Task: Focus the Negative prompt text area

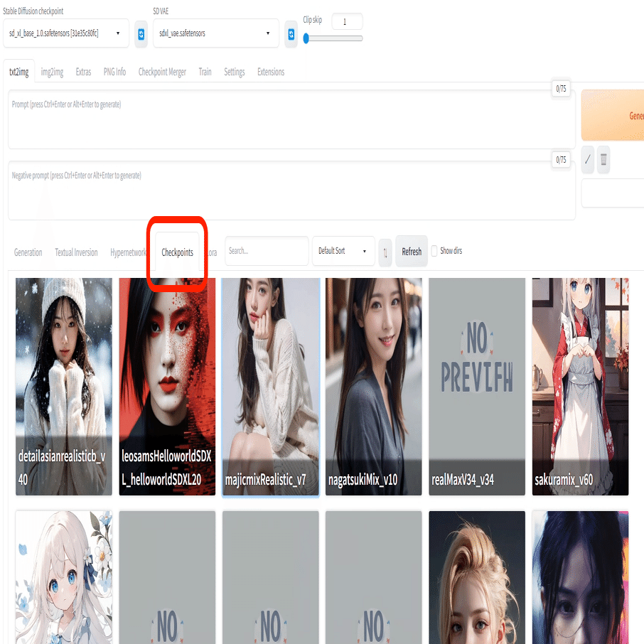Action: (291, 190)
